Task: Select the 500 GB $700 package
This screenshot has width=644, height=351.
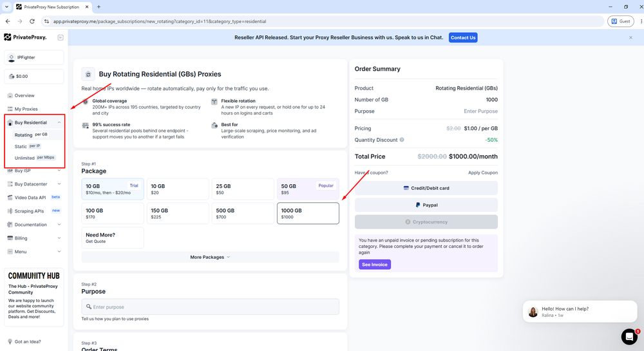Action: [x=243, y=213]
